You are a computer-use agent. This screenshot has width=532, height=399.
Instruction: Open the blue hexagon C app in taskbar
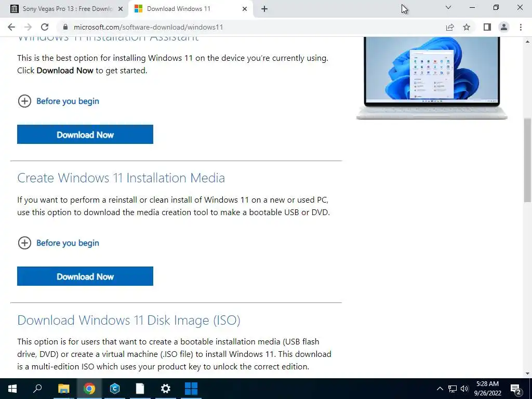115,389
